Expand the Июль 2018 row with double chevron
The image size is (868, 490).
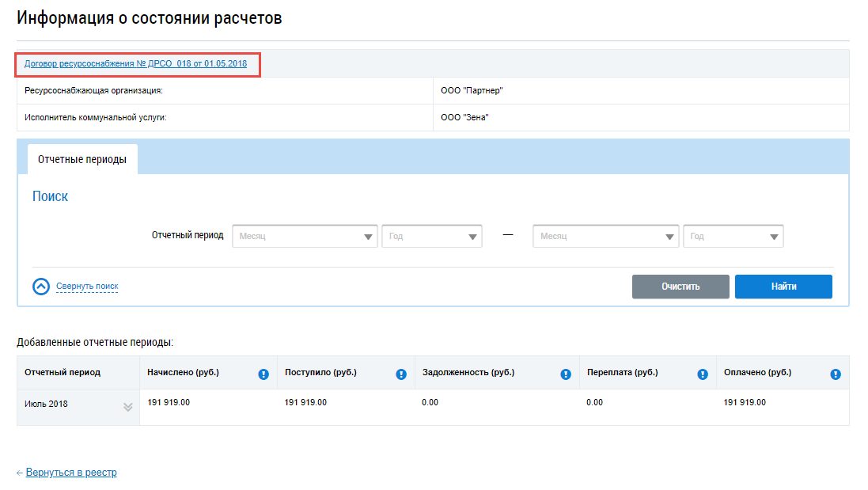coord(127,407)
